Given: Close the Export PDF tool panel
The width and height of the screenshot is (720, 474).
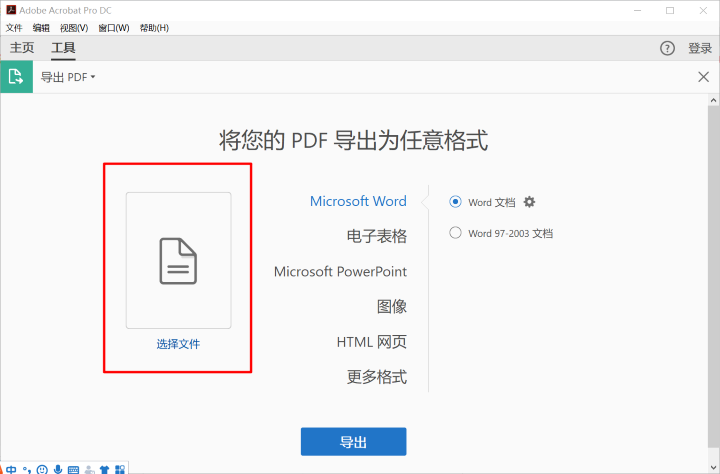Looking at the screenshot, I should pos(703,77).
